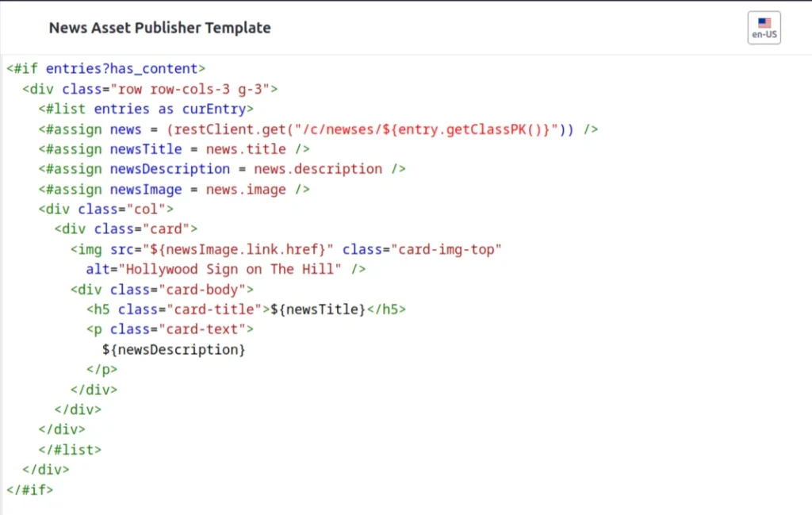Open the en-US language selector
812x515 pixels.
pyautogui.click(x=763, y=27)
